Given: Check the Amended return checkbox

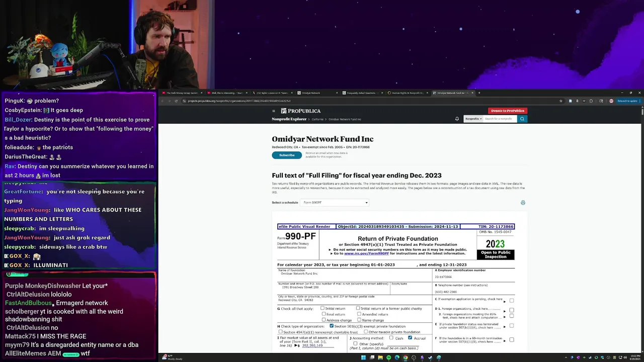Looking at the screenshot, I should coord(359,314).
